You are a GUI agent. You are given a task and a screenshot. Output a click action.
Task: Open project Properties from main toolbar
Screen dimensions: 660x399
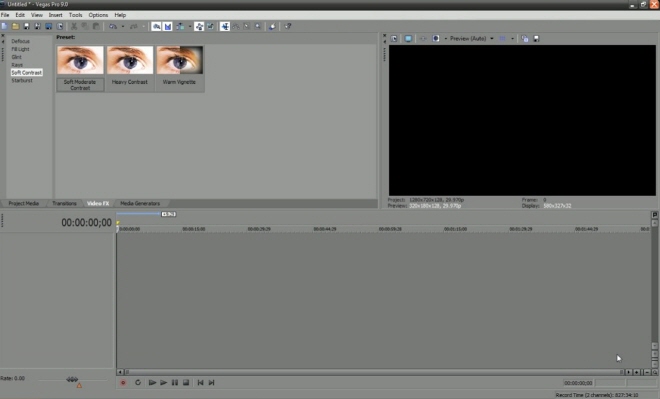click(x=60, y=26)
